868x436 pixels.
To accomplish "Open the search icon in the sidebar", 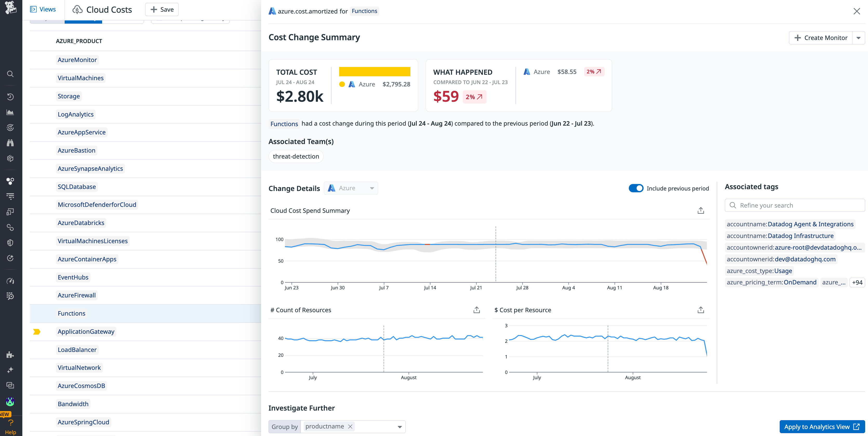I will [x=10, y=74].
